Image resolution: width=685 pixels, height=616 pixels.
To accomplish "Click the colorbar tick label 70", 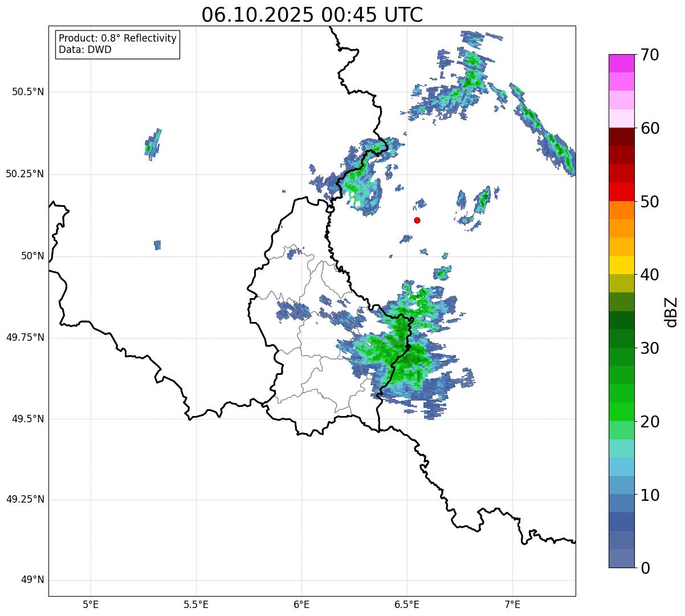I will [x=650, y=55].
